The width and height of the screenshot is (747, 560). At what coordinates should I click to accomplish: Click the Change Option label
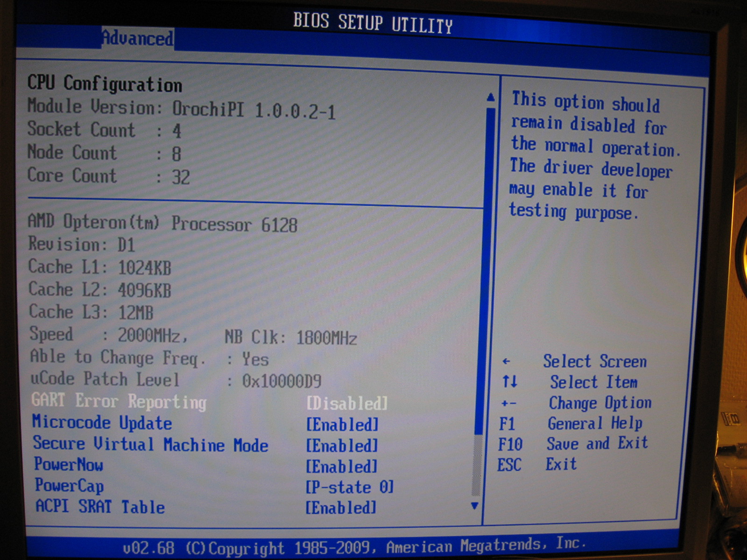pos(600,402)
